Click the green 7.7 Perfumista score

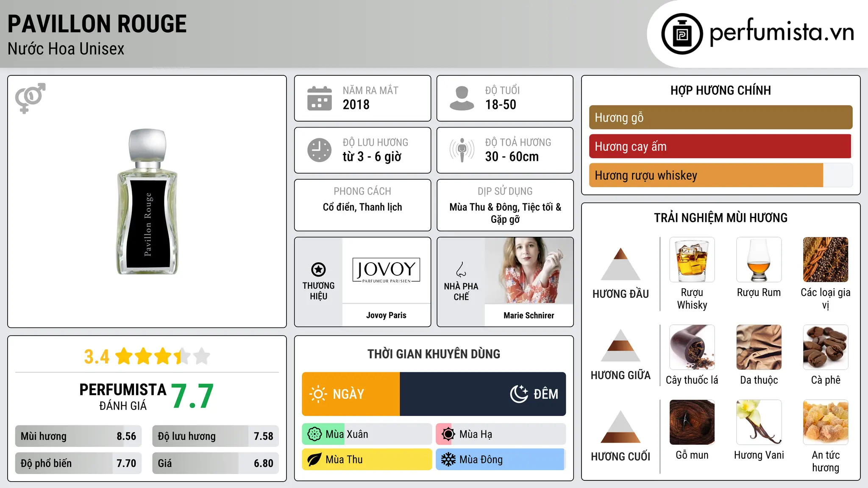pyautogui.click(x=192, y=396)
